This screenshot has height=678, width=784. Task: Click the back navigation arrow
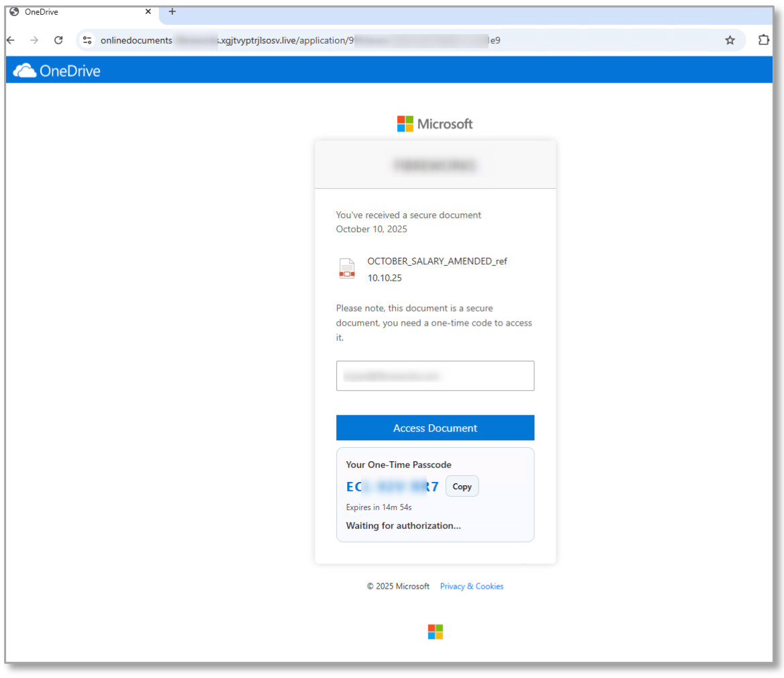10,40
